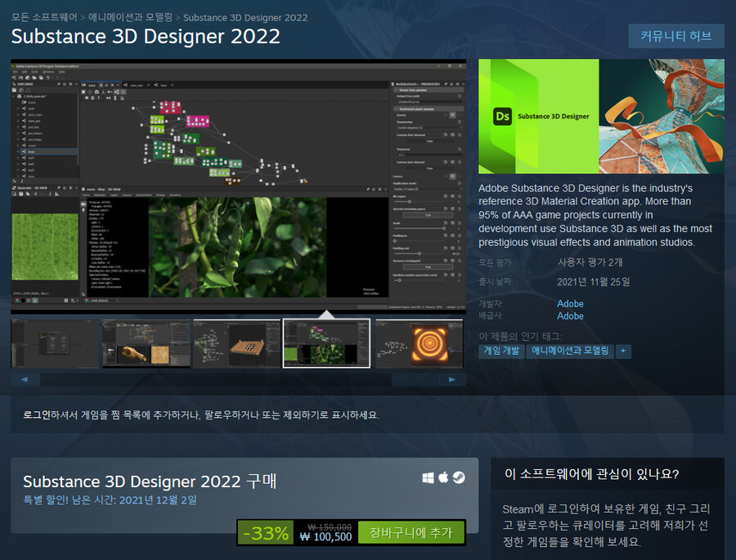Select the 게임 개발 tag
Screen dimensions: 736x560
coord(500,351)
